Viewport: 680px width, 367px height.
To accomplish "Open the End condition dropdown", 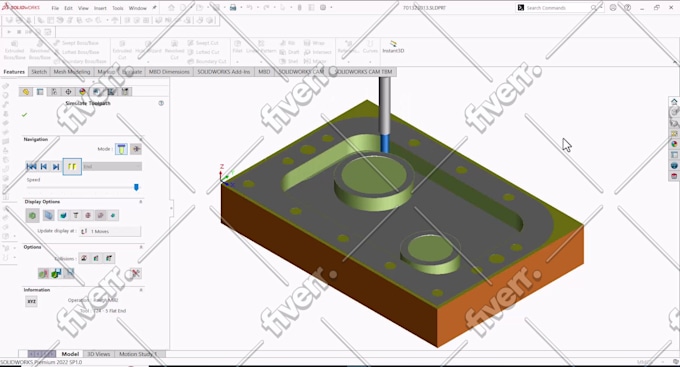I will pos(112,167).
